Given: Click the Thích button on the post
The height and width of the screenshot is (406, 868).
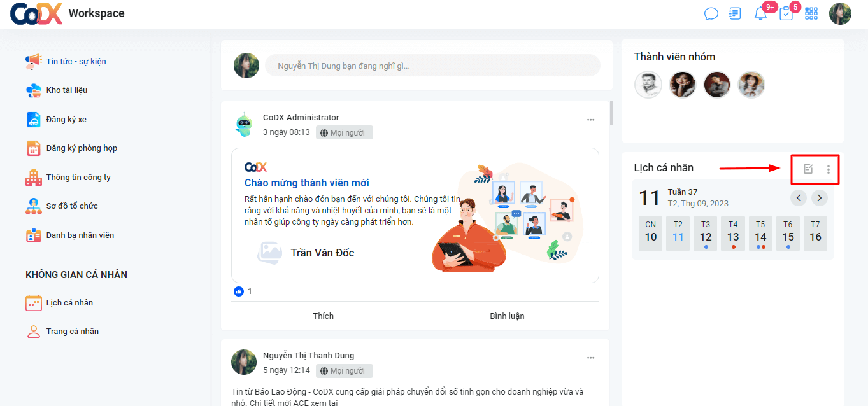Looking at the screenshot, I should click(x=324, y=316).
